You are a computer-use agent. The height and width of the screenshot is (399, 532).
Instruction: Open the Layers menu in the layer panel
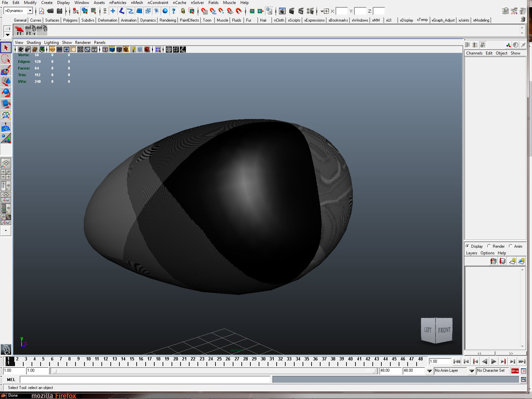pyautogui.click(x=471, y=253)
